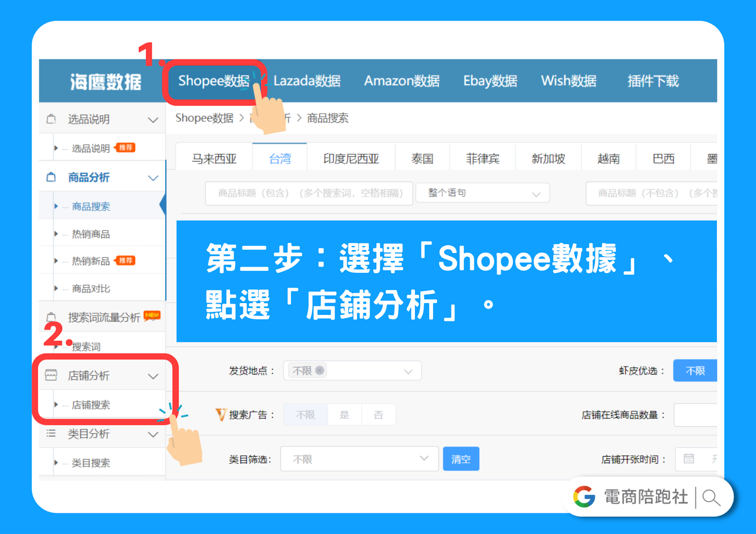Image resolution: width=756 pixels, height=534 pixels.
Task: Open 店铺搜索 in the sidebar
Action: [x=91, y=405]
